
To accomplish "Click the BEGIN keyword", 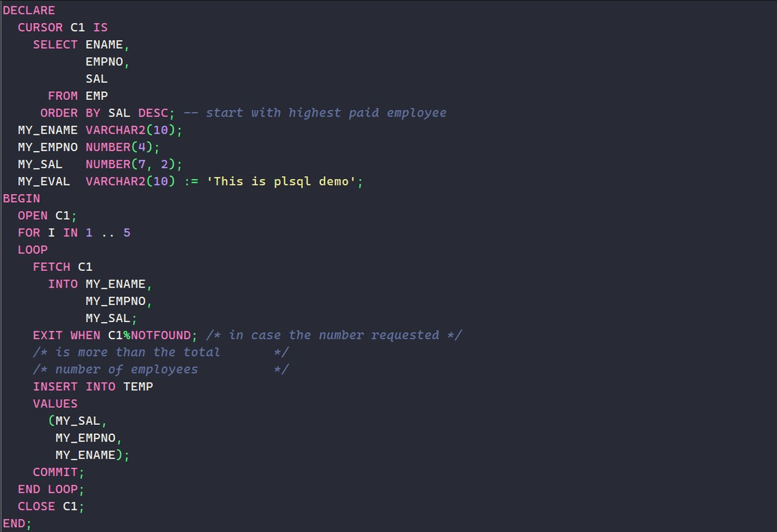I will tap(22, 198).
